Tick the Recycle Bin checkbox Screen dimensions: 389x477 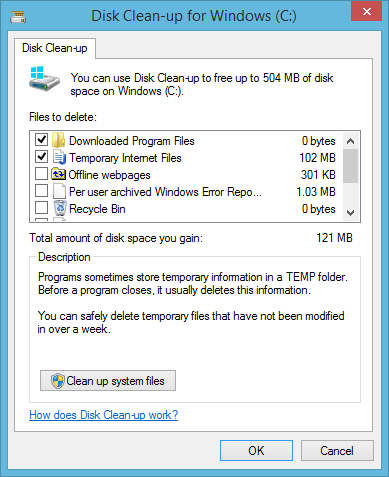coord(42,208)
